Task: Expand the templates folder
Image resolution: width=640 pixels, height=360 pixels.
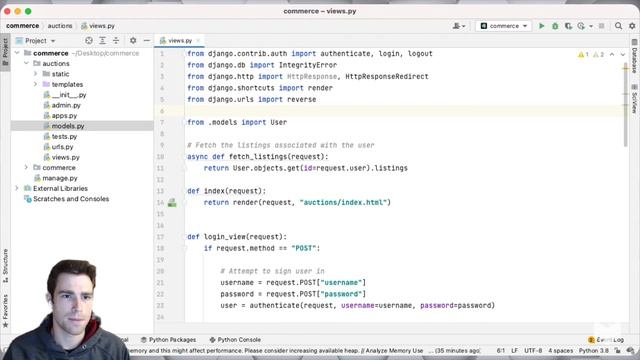Action: [36, 84]
